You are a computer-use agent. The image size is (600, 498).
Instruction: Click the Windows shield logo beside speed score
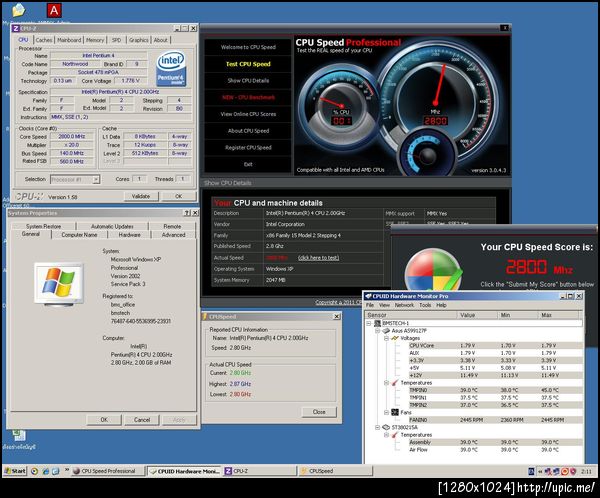click(433, 269)
